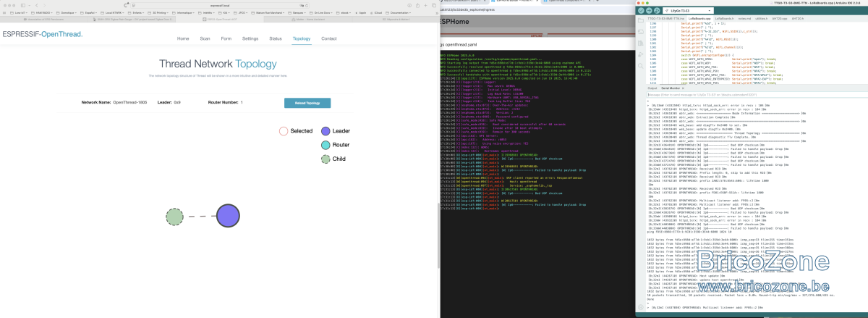868x318 pixels.
Task: Switch to the ESP32-OpenThread-WCF Safari tab
Action: tap(219, 19)
